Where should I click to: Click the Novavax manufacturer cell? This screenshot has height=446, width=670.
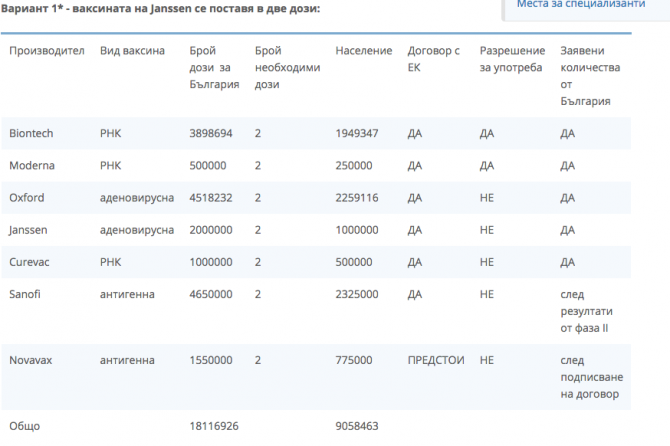[x=33, y=358]
